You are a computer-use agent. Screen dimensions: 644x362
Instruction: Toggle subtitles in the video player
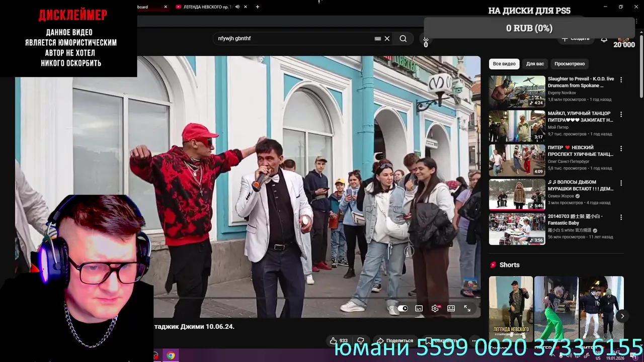[419, 308]
